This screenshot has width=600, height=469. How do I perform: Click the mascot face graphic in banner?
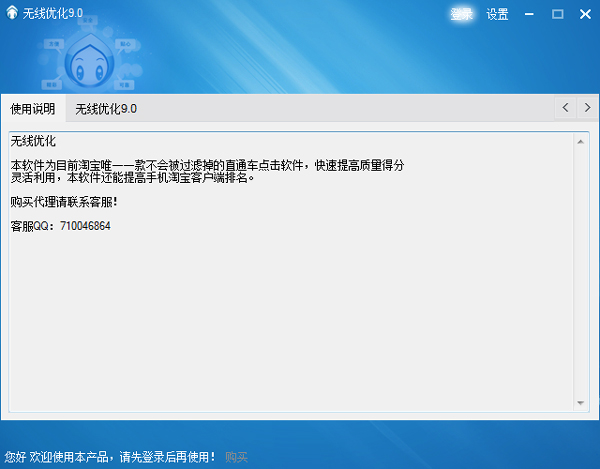tap(90, 61)
